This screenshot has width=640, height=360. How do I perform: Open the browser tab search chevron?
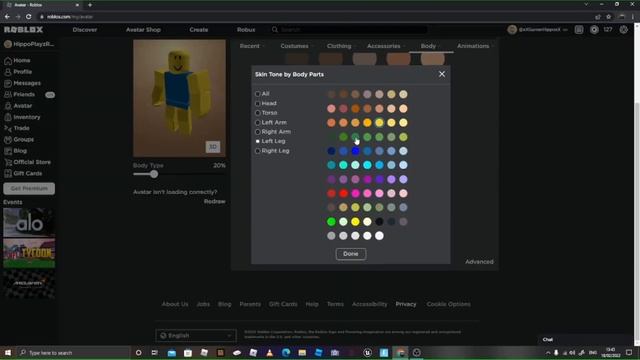pyautogui.click(x=586, y=4)
